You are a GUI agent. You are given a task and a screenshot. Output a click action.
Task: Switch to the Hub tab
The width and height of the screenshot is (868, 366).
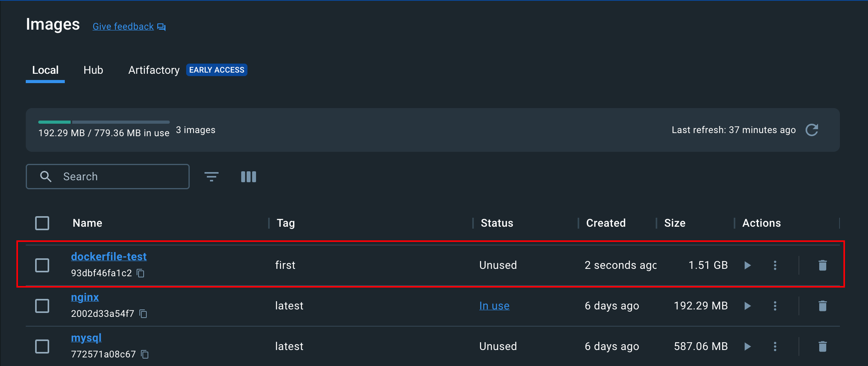(93, 70)
